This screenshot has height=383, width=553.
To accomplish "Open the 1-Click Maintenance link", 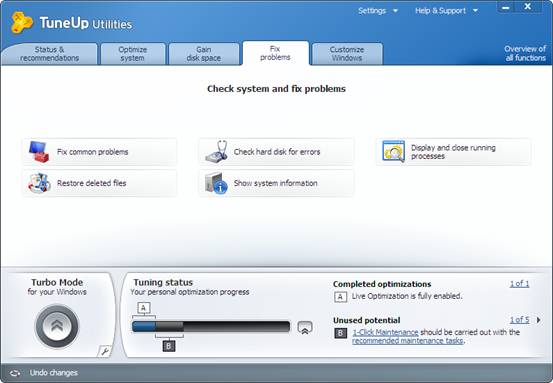I will pyautogui.click(x=385, y=332).
